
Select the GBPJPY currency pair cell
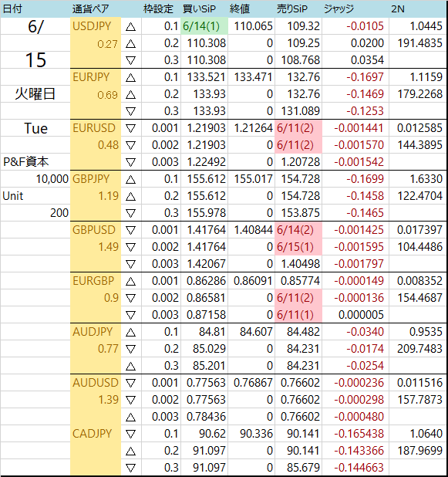(x=96, y=179)
